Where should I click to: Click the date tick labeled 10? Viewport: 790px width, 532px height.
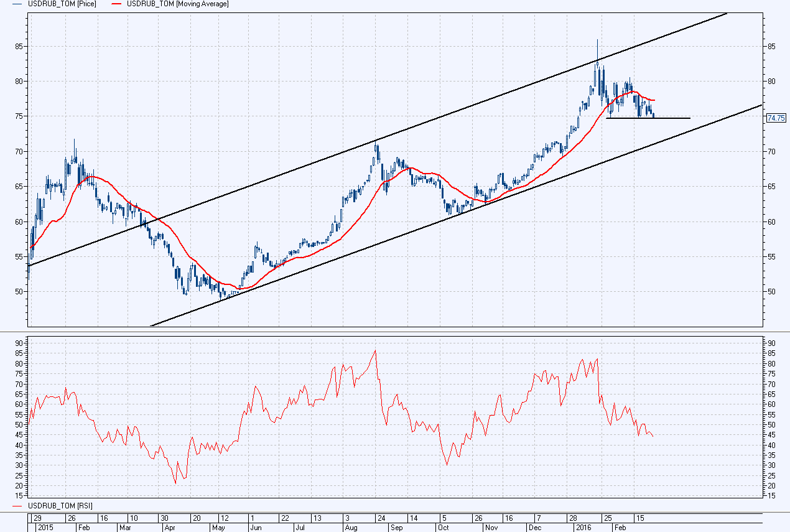point(133,518)
